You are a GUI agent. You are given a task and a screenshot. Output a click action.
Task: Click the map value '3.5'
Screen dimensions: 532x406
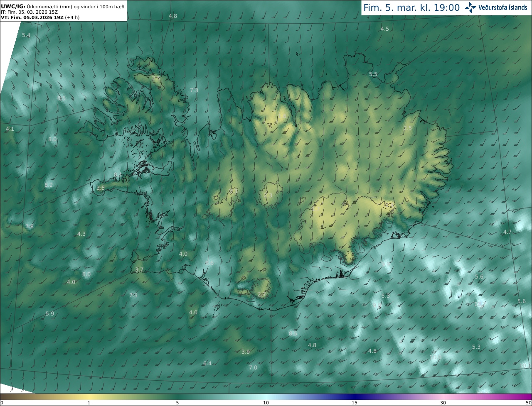(101, 188)
